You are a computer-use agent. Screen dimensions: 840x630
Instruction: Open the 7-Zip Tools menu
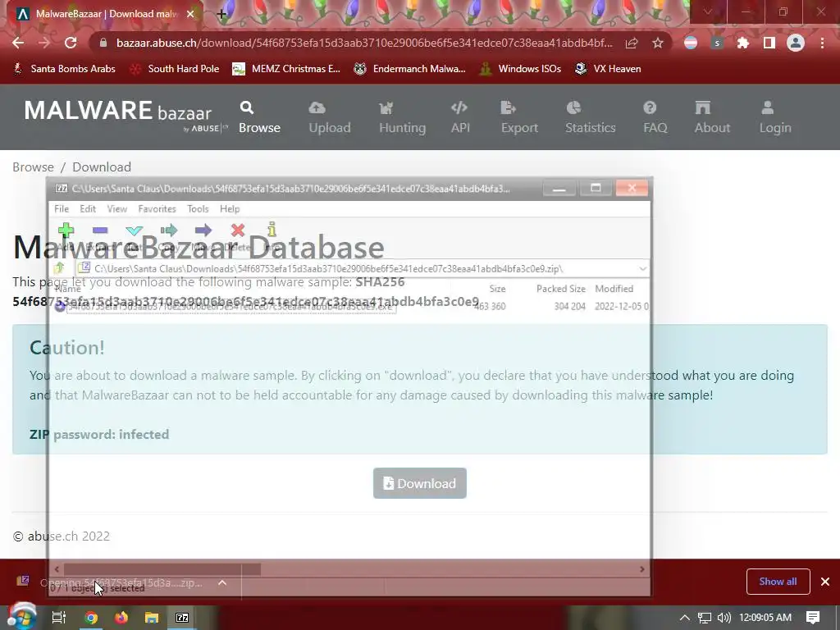click(x=198, y=209)
